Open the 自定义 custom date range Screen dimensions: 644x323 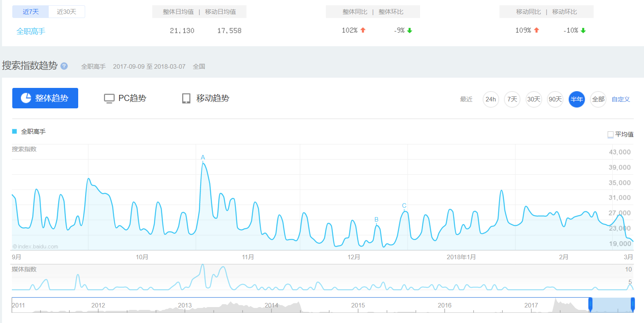(x=621, y=99)
